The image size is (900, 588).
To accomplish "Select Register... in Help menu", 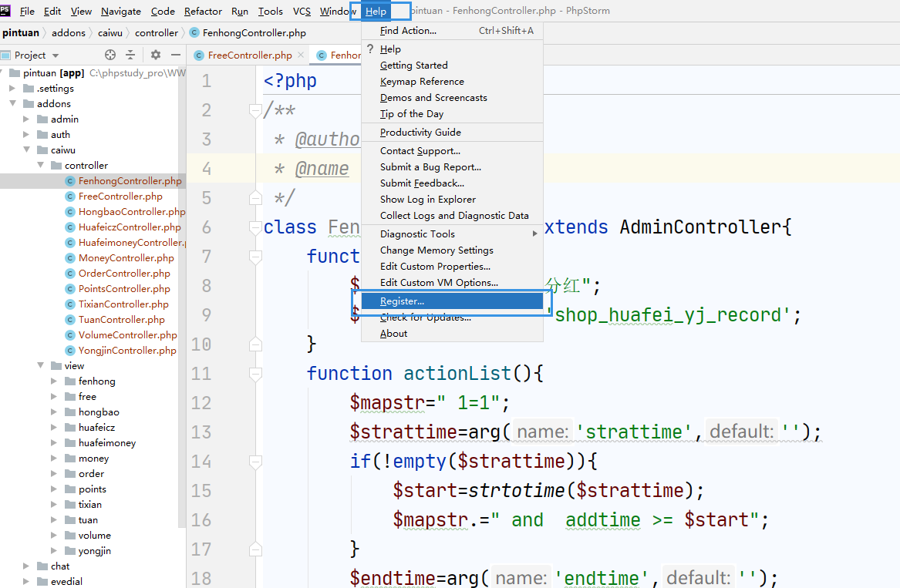I will coord(452,301).
